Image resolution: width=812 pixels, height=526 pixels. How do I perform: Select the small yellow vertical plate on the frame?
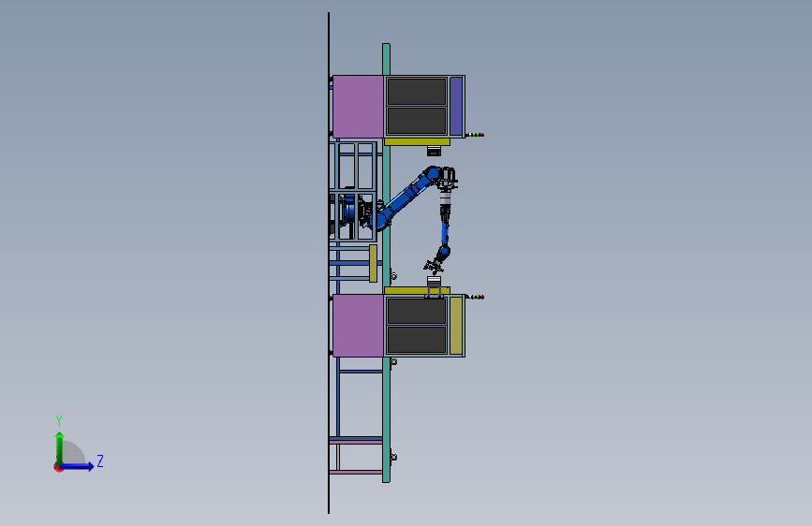[373, 264]
